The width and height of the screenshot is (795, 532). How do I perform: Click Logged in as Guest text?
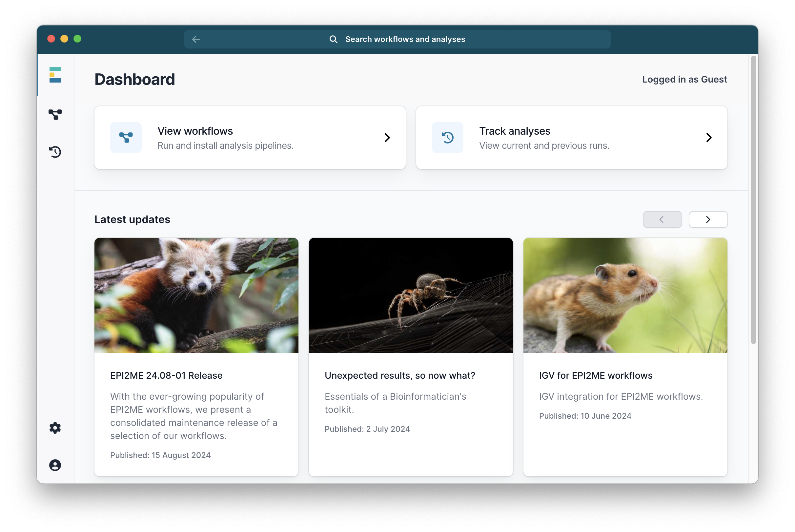[684, 79]
